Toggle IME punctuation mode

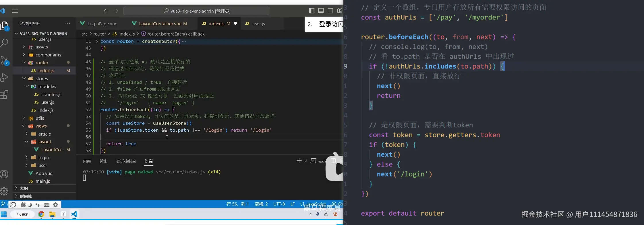tap(38, 205)
